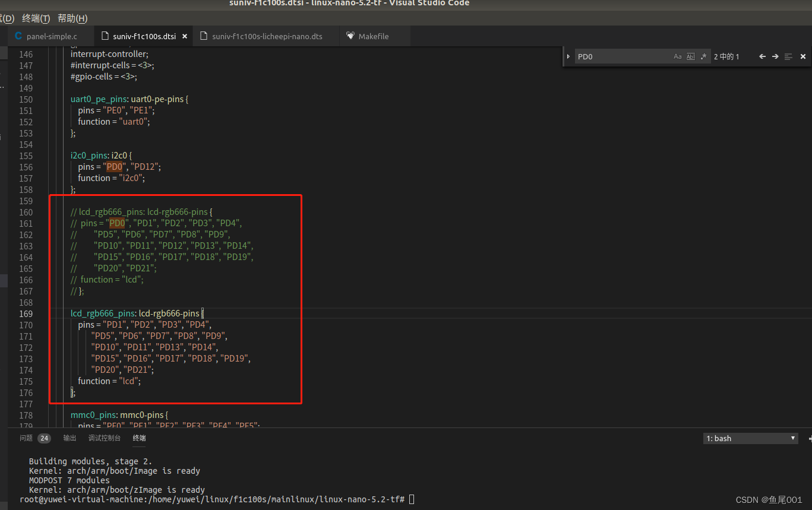812x510 pixels.
Task: Toggle regular expression search option
Action: (x=704, y=56)
